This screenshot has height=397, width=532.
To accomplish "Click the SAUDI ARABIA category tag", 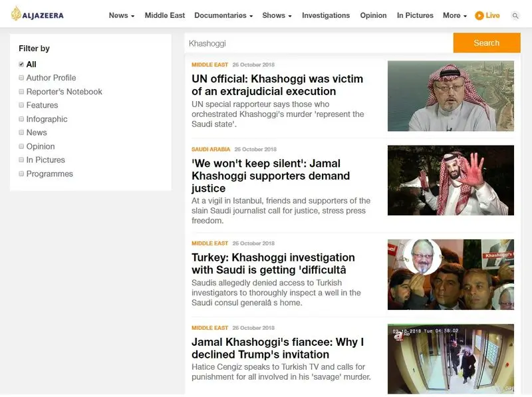I will (211, 150).
